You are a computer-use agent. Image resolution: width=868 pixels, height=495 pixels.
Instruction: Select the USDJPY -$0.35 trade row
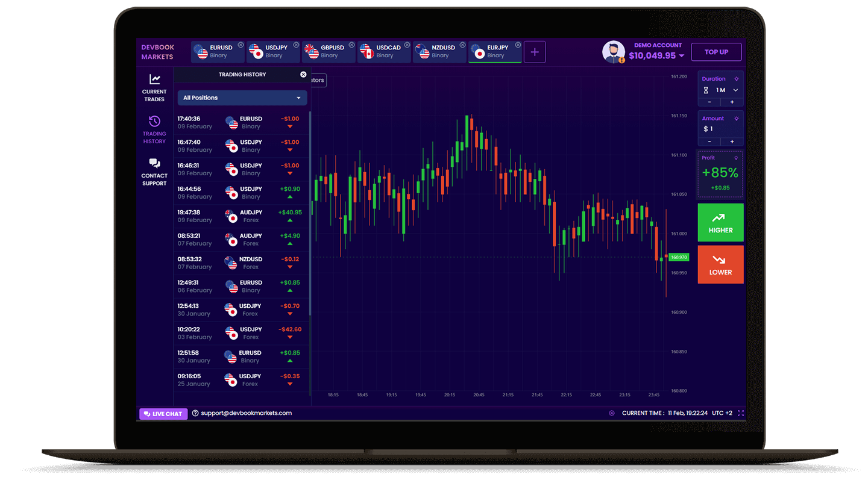pyautogui.click(x=241, y=380)
